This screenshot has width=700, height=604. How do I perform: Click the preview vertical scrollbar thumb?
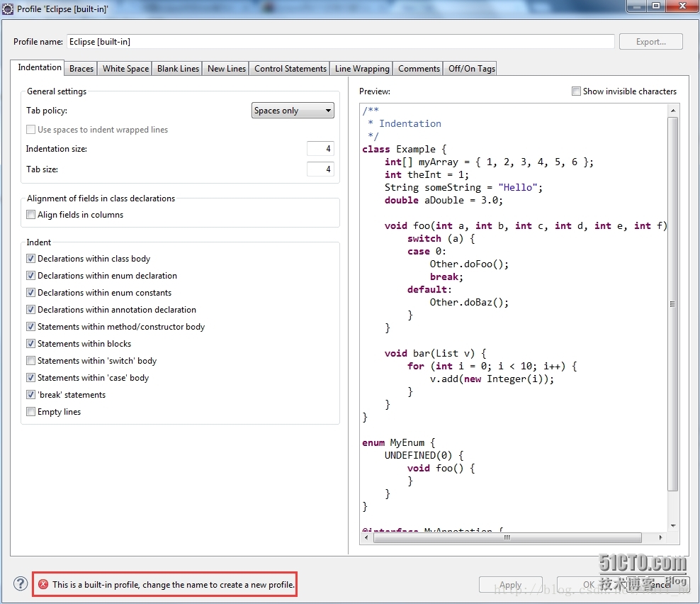click(673, 304)
